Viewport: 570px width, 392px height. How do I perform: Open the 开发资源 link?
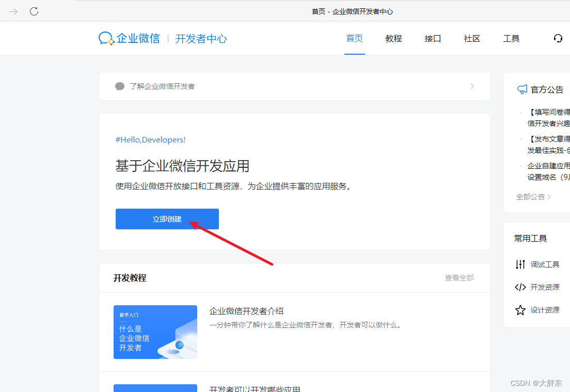tap(545, 287)
